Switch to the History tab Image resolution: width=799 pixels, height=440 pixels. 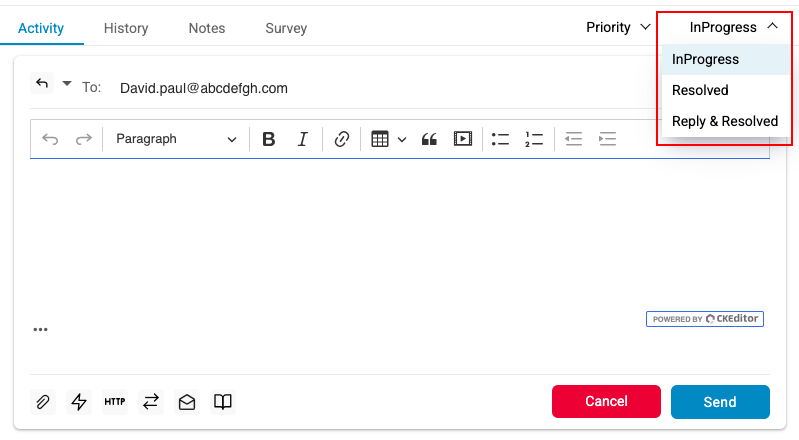coord(126,28)
